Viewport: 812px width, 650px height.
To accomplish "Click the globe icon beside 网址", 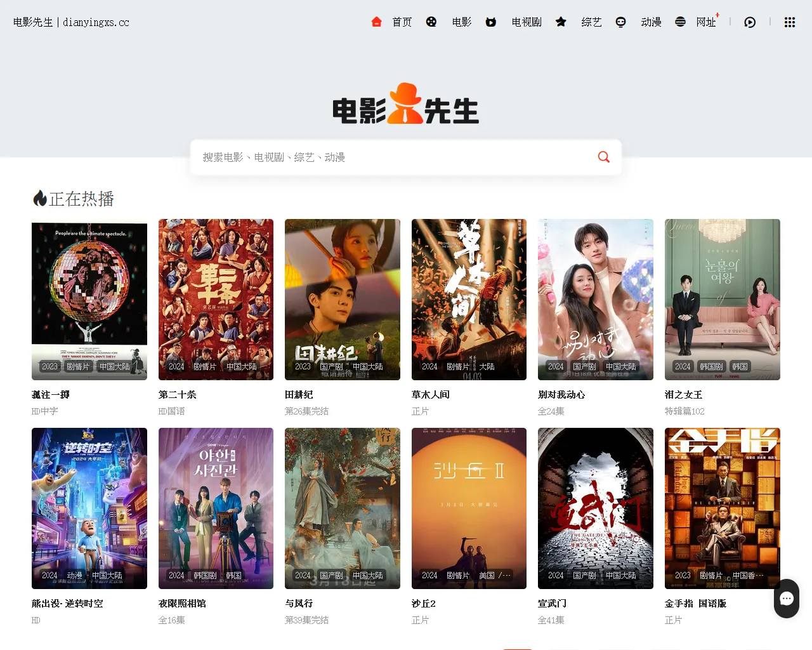I will [x=680, y=22].
